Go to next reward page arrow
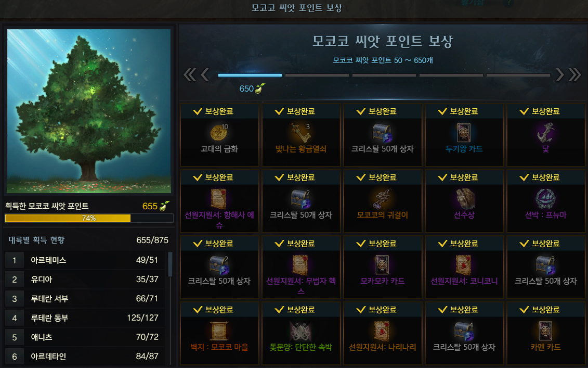This screenshot has width=588, height=368. coord(559,75)
